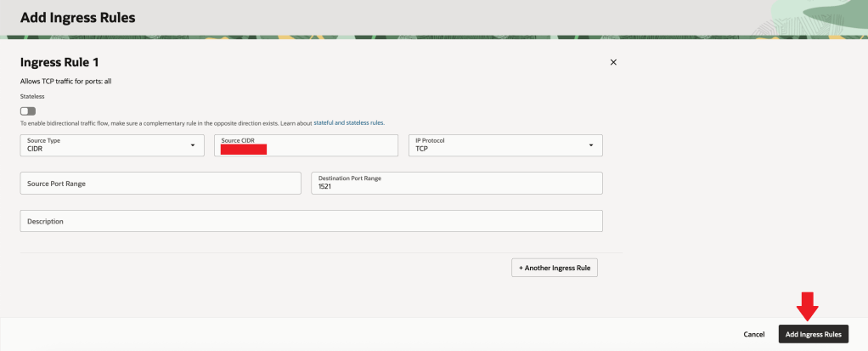Submit with Add Ingress Rules button
Image resolution: width=868 pixels, height=351 pixels.
coord(813,335)
